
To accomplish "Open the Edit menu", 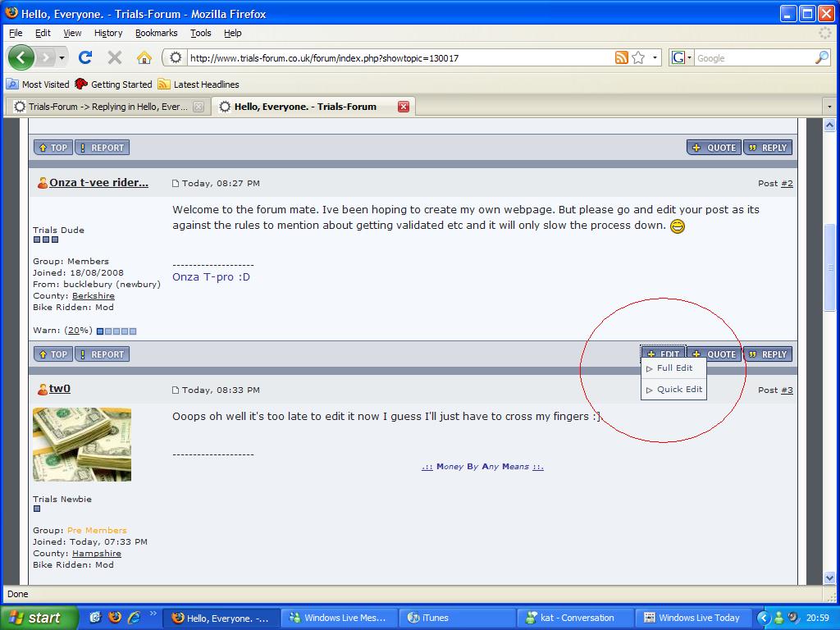I will [x=43, y=33].
